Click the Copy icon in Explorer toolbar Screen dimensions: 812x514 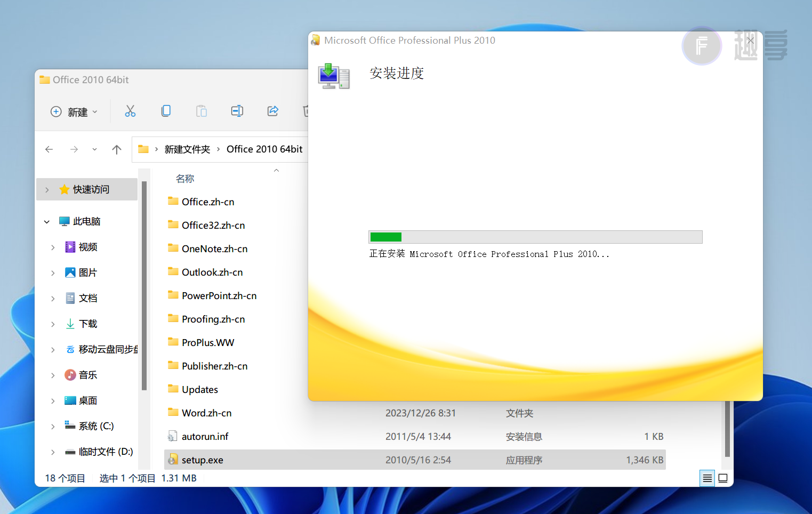point(166,111)
